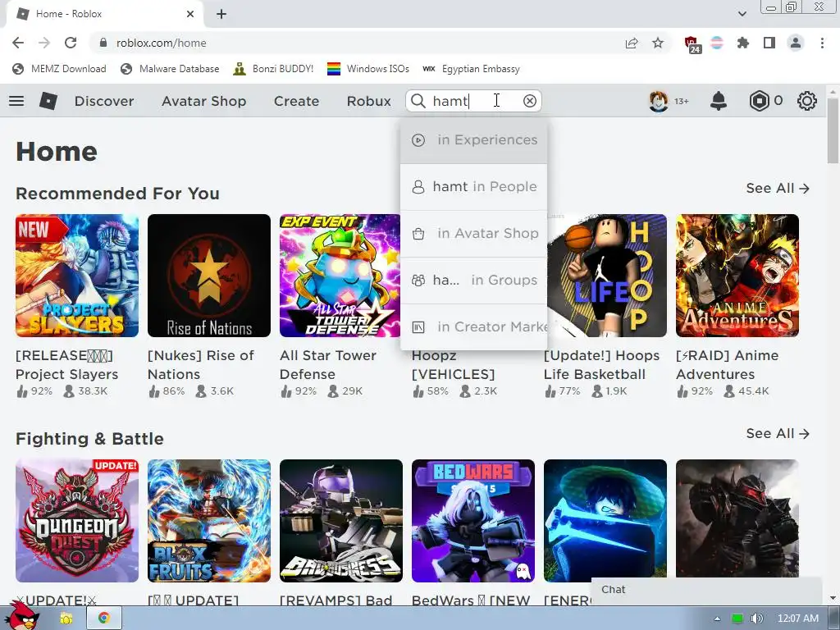Open Malware Database bookmark
Viewport: 840px width, 630px height.
[x=171, y=69]
